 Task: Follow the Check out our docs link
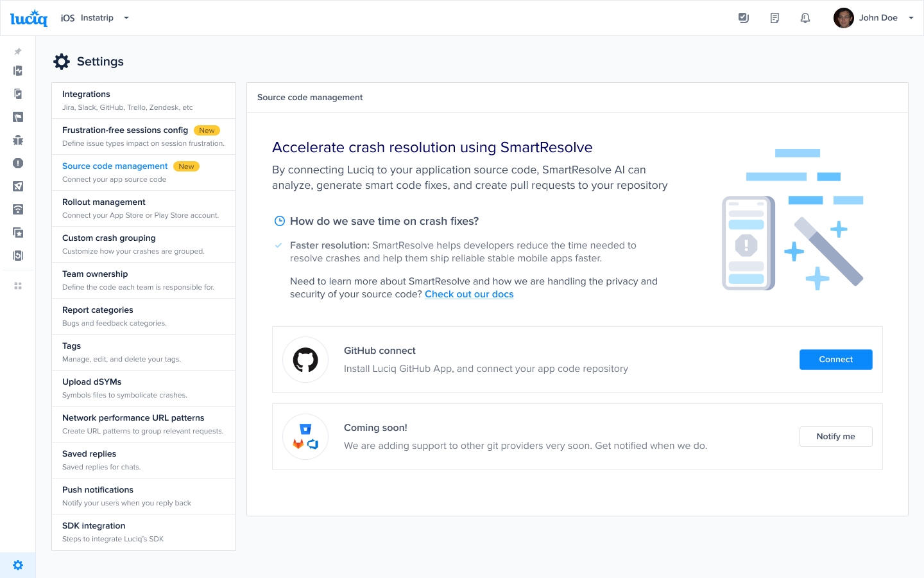pyautogui.click(x=469, y=294)
